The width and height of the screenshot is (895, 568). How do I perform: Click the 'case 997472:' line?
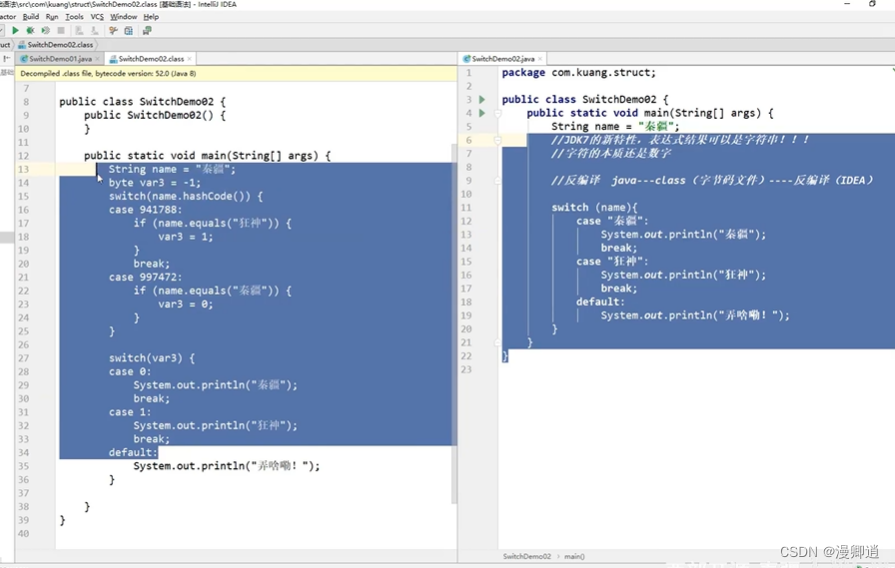(x=146, y=277)
